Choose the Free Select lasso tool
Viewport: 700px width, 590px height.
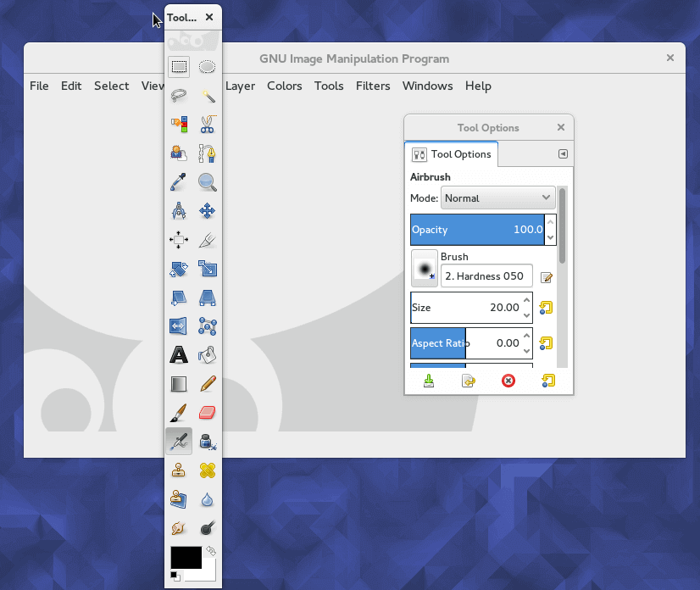tap(179, 96)
